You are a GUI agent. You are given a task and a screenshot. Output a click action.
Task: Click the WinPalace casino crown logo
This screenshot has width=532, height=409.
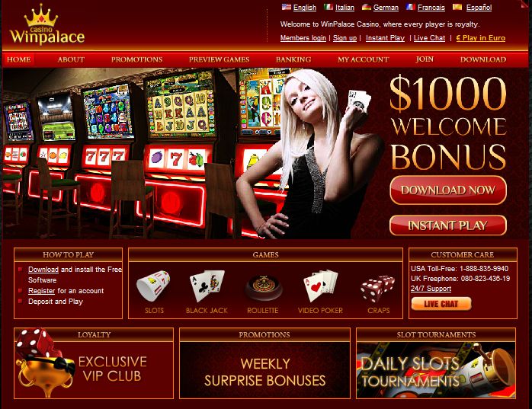47,25
